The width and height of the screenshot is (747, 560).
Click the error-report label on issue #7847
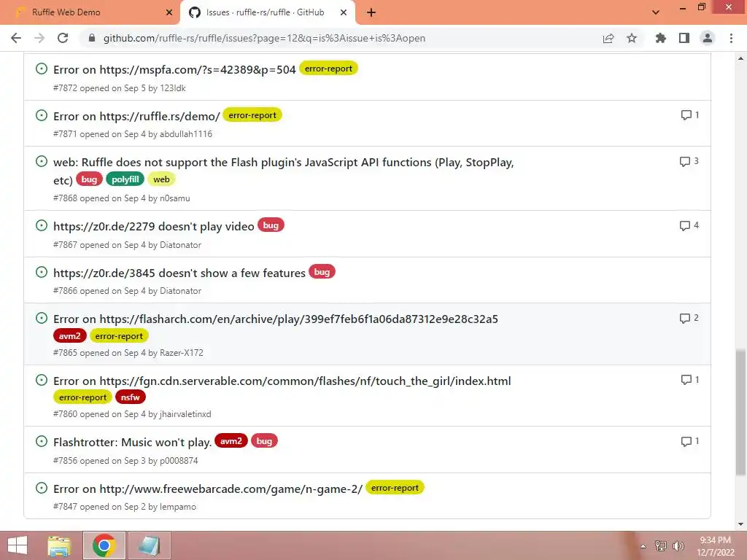(x=395, y=488)
